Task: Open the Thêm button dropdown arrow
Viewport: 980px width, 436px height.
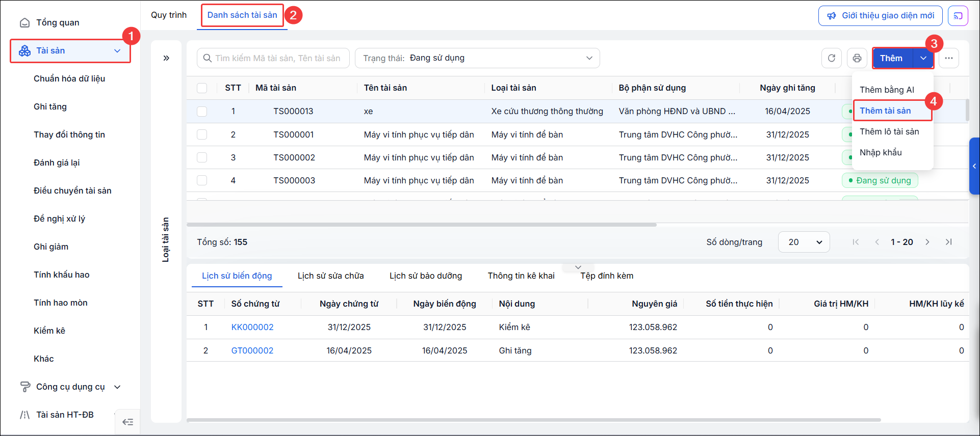Action: [923, 58]
